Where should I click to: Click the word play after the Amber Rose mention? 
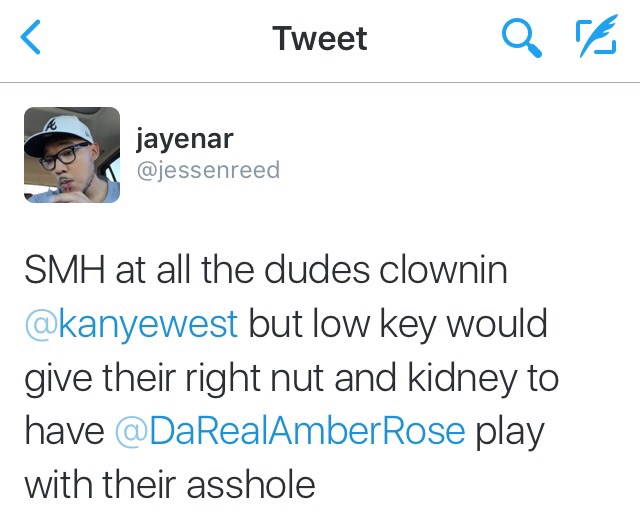click(x=510, y=433)
